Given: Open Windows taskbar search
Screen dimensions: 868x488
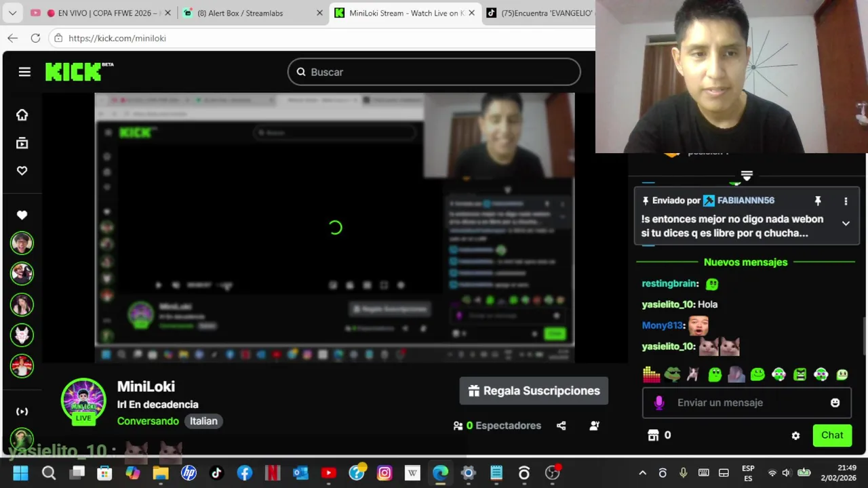Looking at the screenshot, I should 49,473.
